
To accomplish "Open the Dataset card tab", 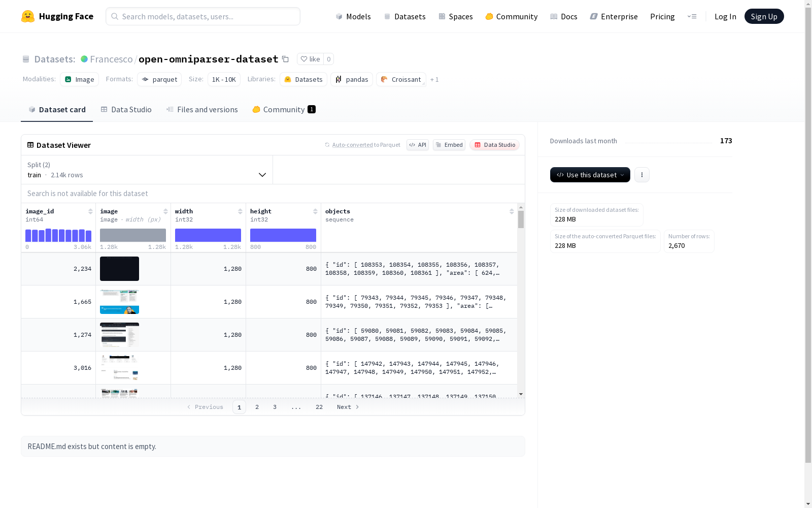I will pos(57,109).
